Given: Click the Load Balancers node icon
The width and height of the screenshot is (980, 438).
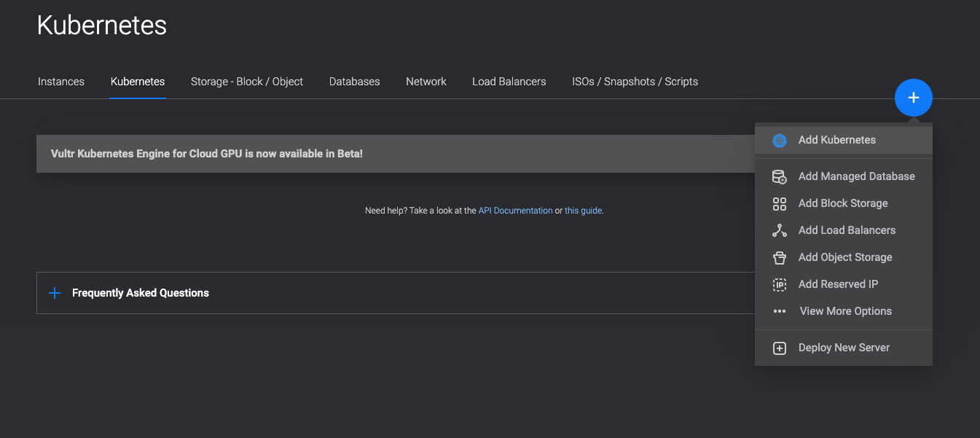Looking at the screenshot, I should (x=780, y=230).
